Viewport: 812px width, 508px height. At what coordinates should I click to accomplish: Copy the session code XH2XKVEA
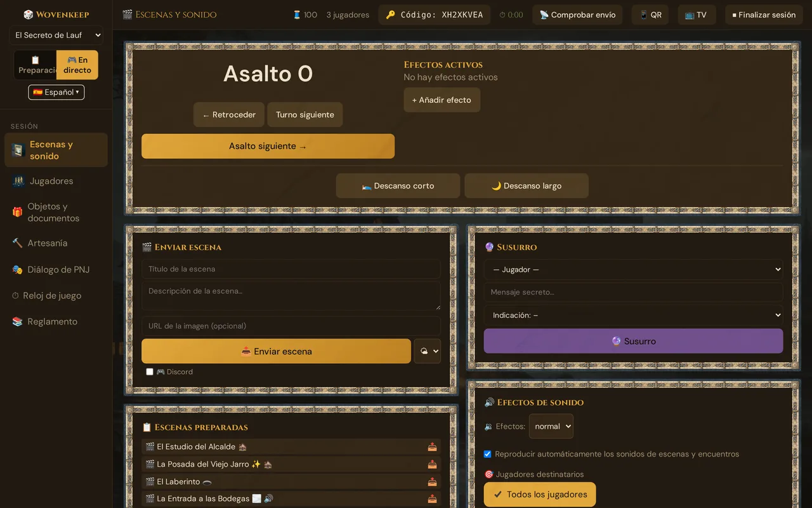tap(435, 15)
